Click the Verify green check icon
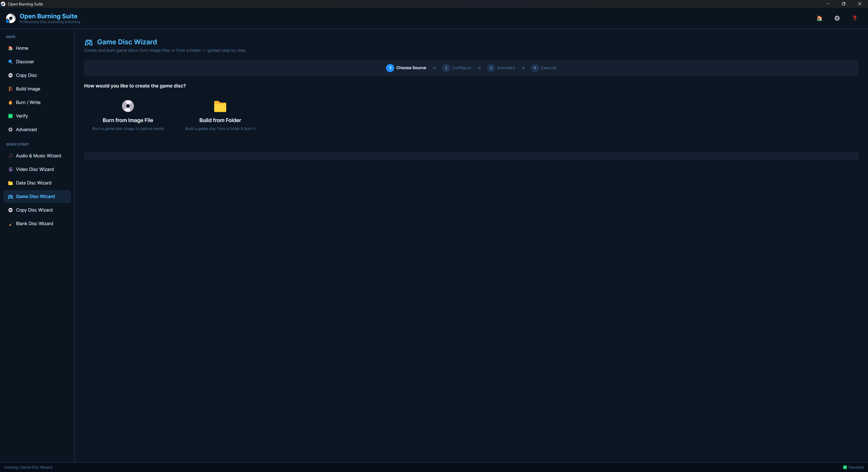 click(x=10, y=116)
